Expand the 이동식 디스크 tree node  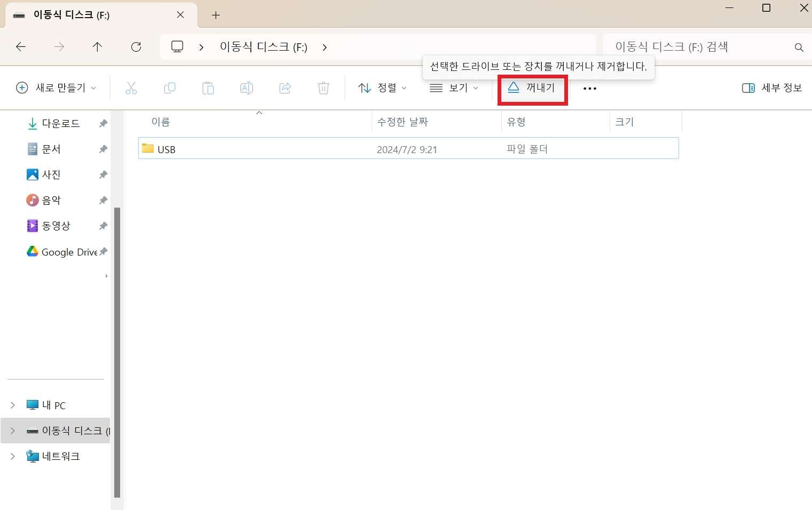13,431
